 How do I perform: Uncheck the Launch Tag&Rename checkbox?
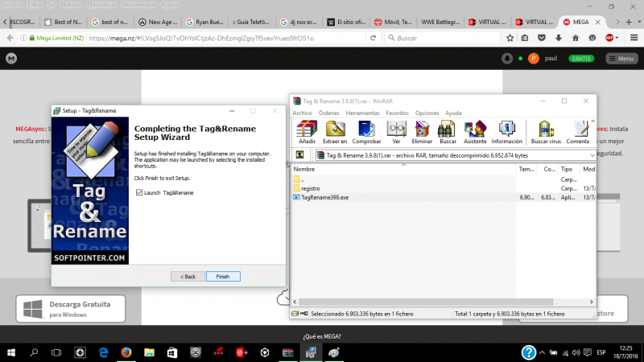(139, 192)
